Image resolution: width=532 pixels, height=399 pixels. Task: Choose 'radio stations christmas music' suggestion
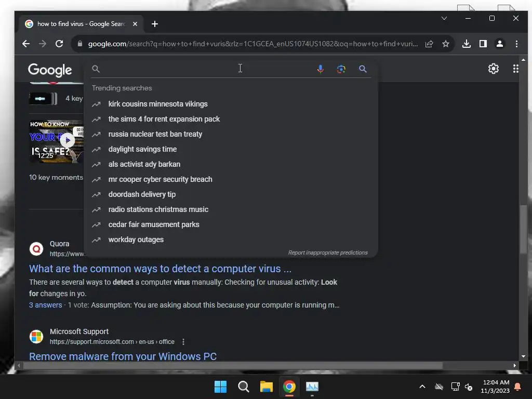point(231,209)
